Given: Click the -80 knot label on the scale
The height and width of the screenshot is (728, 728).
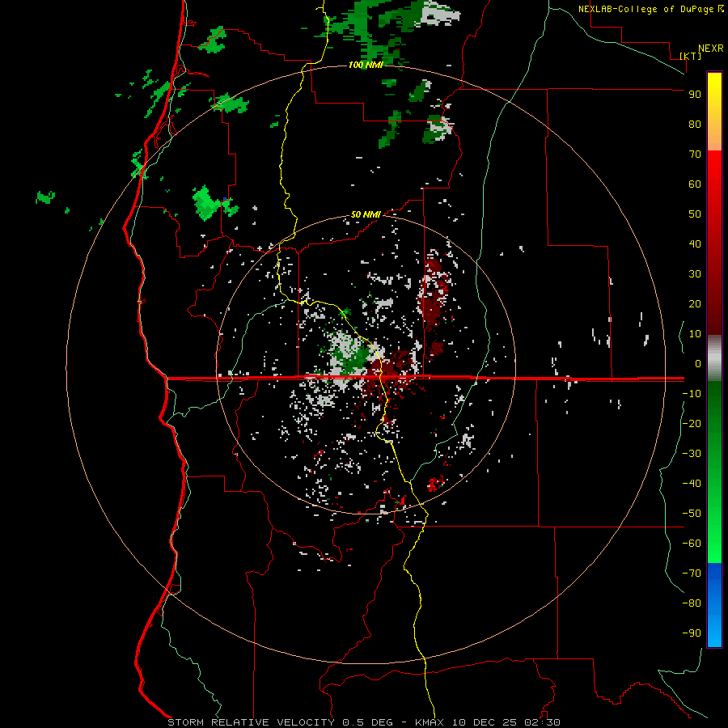Looking at the screenshot, I should tap(692, 603).
